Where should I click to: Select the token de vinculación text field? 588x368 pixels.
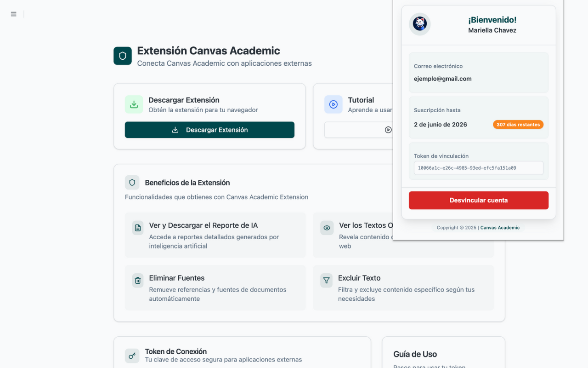(478, 168)
